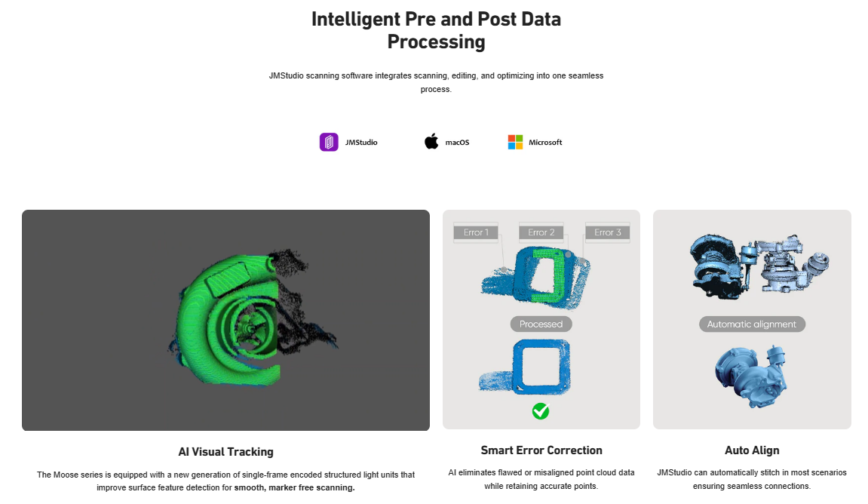This screenshot has height=504, width=868.
Task: Click the cleaned blue square frame scan
Action: tap(526, 367)
